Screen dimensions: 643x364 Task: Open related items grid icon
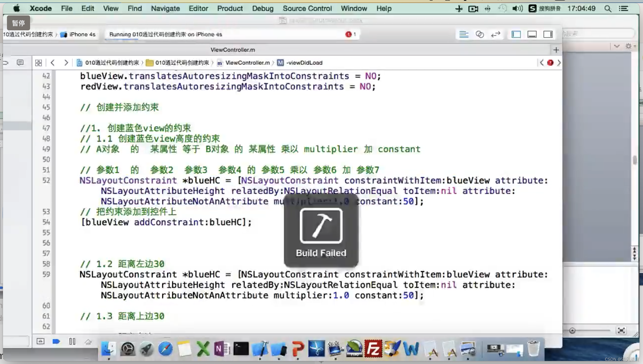pyautogui.click(x=39, y=63)
